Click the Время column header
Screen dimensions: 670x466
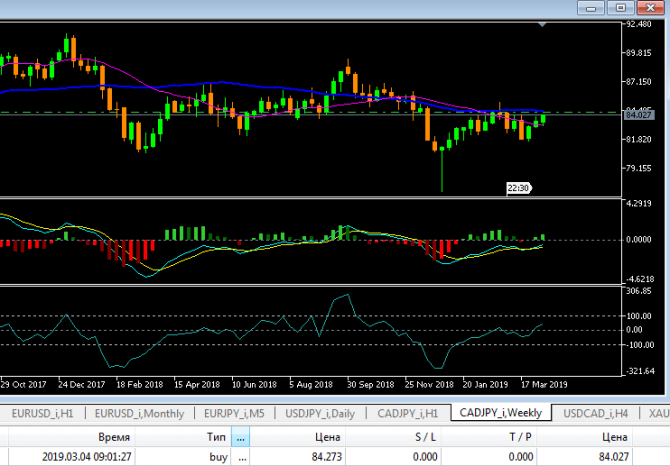(72, 437)
